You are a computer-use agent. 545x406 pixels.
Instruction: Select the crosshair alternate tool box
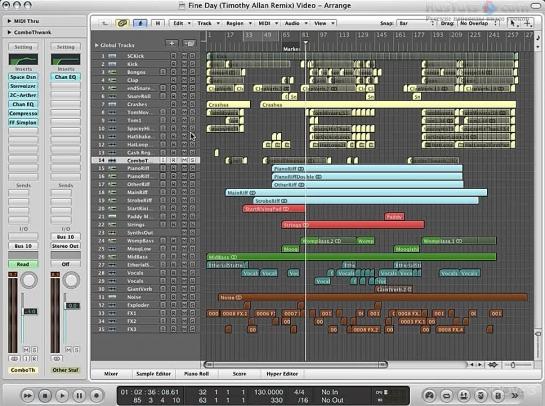coord(527,23)
